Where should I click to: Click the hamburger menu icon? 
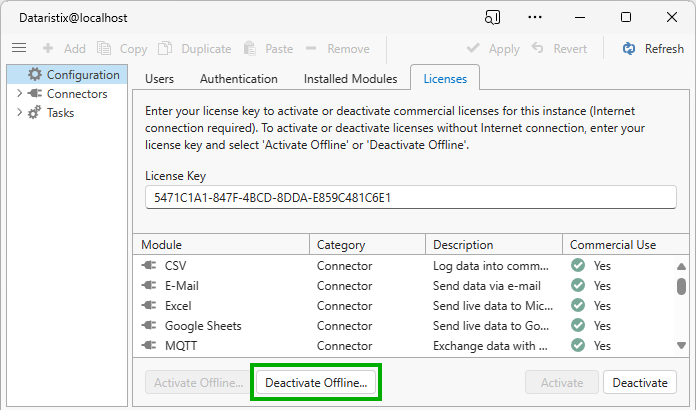coord(18,48)
